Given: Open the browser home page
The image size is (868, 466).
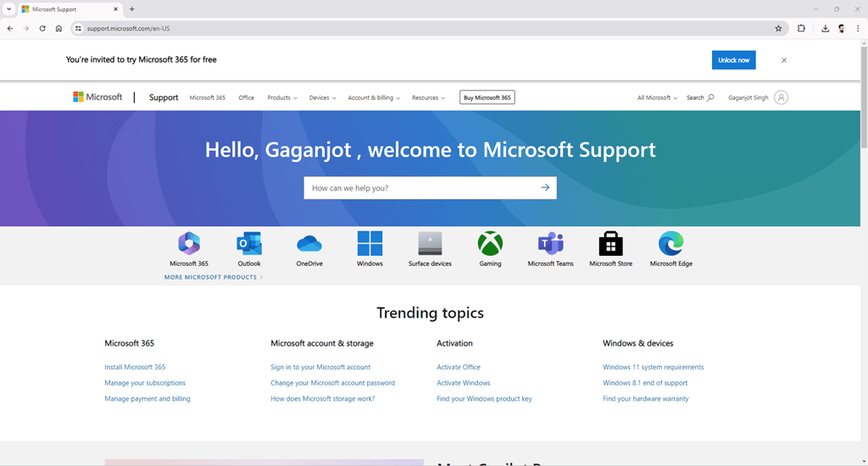Looking at the screenshot, I should (x=58, y=28).
